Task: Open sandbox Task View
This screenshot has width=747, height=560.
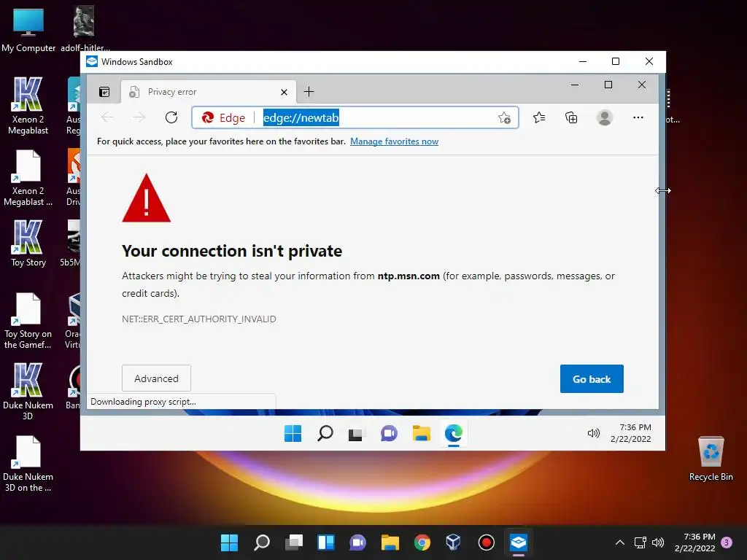Action: [355, 435]
